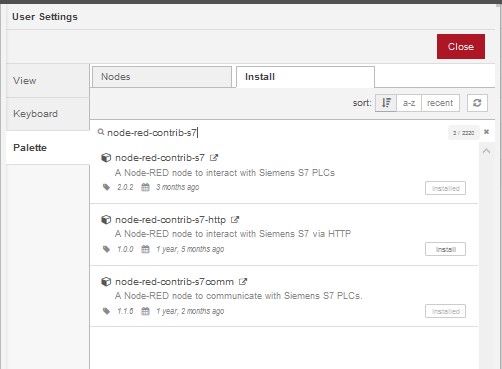Viewport: 502px width, 369px height.
Task: Clear the search field with X icon
Action: (x=486, y=132)
